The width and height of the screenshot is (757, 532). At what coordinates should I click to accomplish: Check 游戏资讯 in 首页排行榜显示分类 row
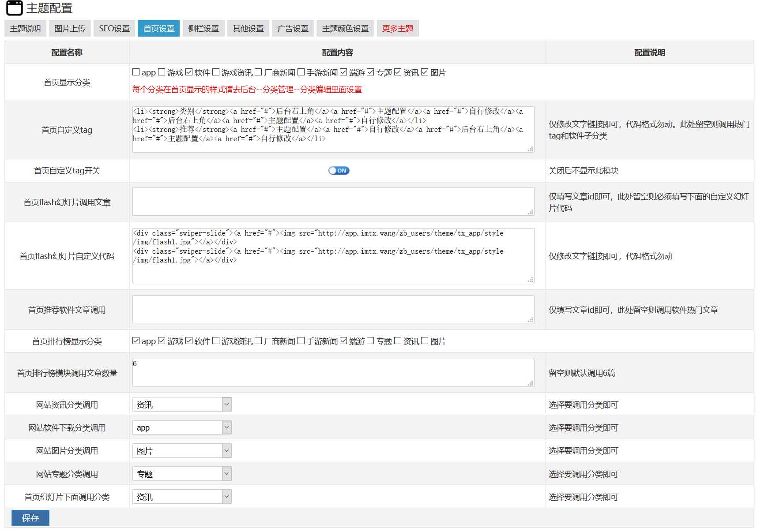click(x=216, y=341)
